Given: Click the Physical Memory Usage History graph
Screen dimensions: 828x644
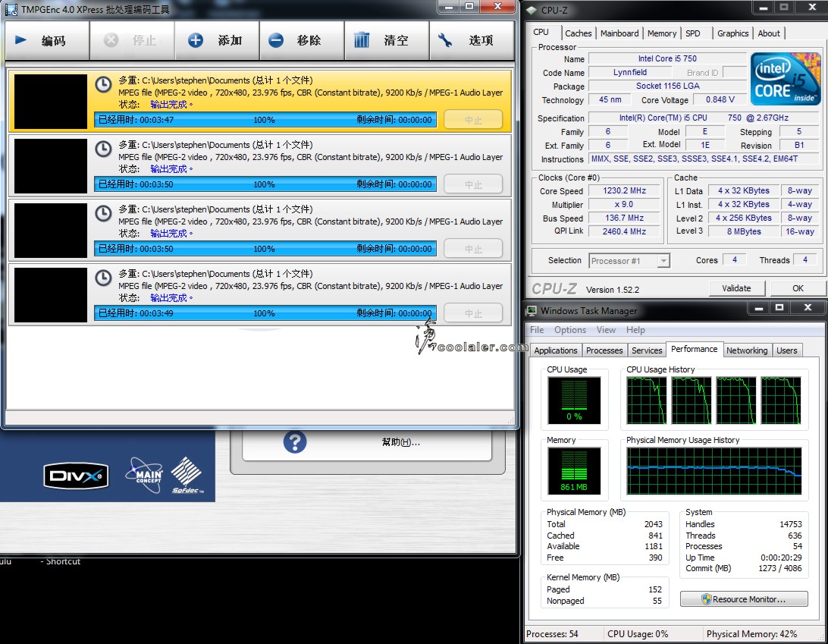Looking at the screenshot, I should [x=714, y=471].
